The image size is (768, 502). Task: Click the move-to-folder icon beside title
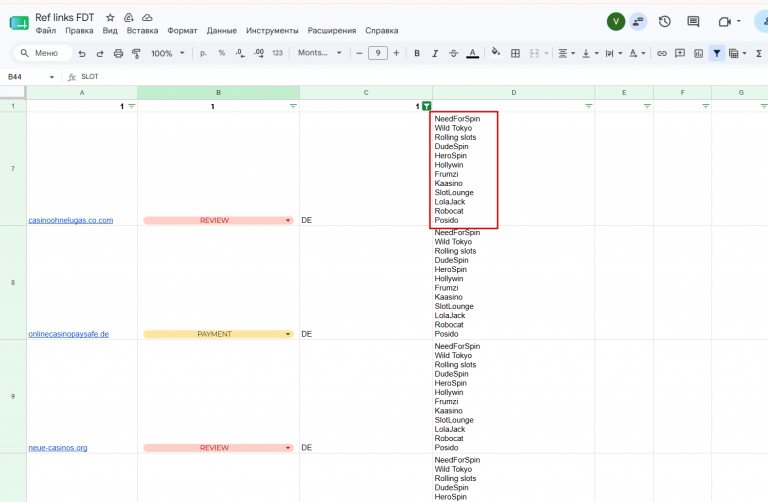point(128,18)
